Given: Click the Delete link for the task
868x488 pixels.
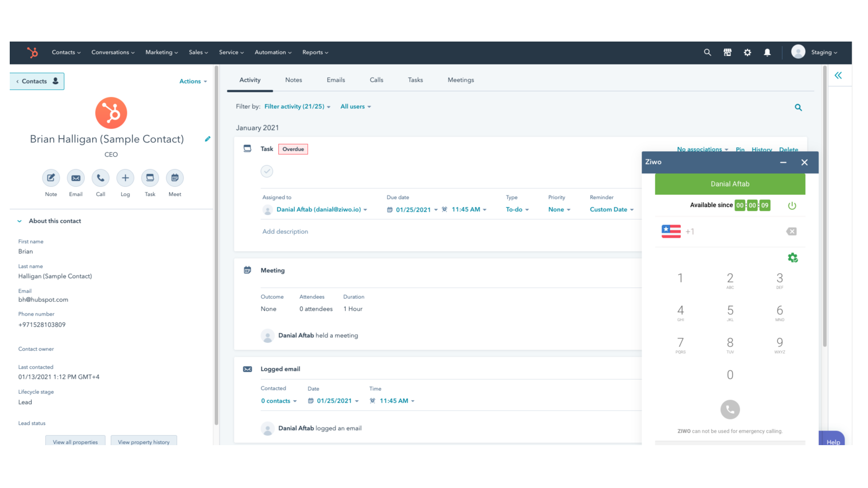Looking at the screenshot, I should pyautogui.click(x=789, y=149).
